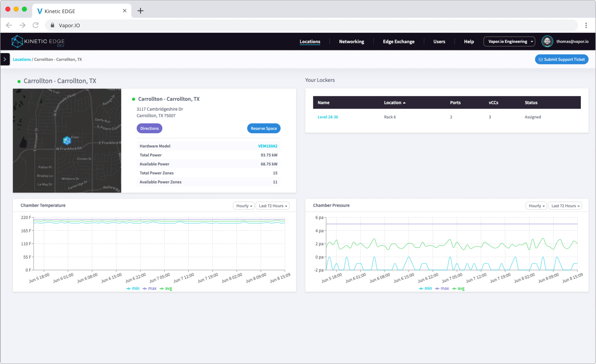
Task: Go back in browser history
Action: click(9, 25)
